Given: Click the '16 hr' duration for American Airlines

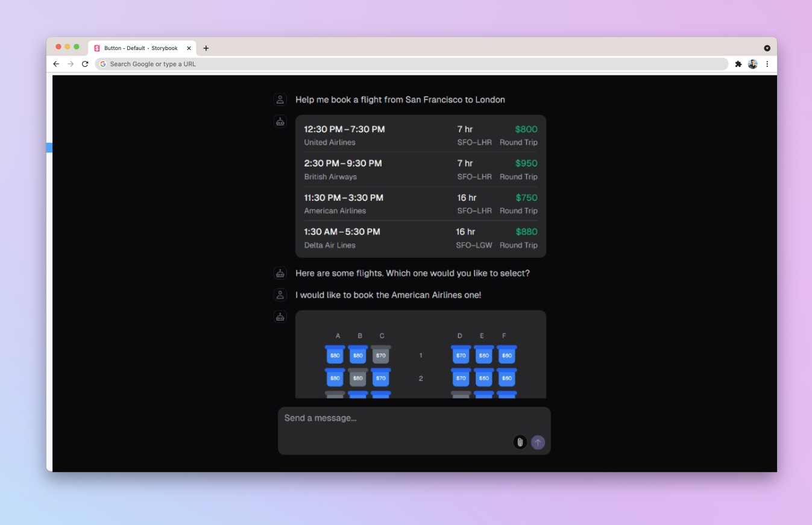Looking at the screenshot, I should (467, 198).
